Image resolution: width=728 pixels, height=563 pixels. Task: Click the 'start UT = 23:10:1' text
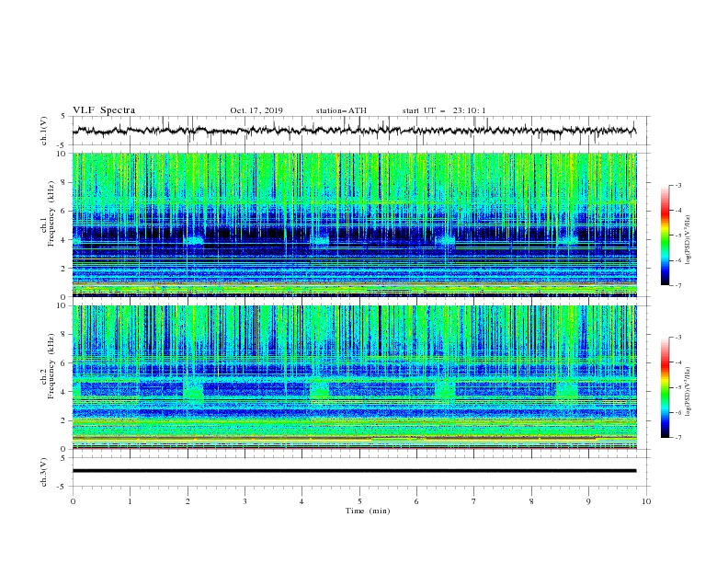(x=444, y=110)
